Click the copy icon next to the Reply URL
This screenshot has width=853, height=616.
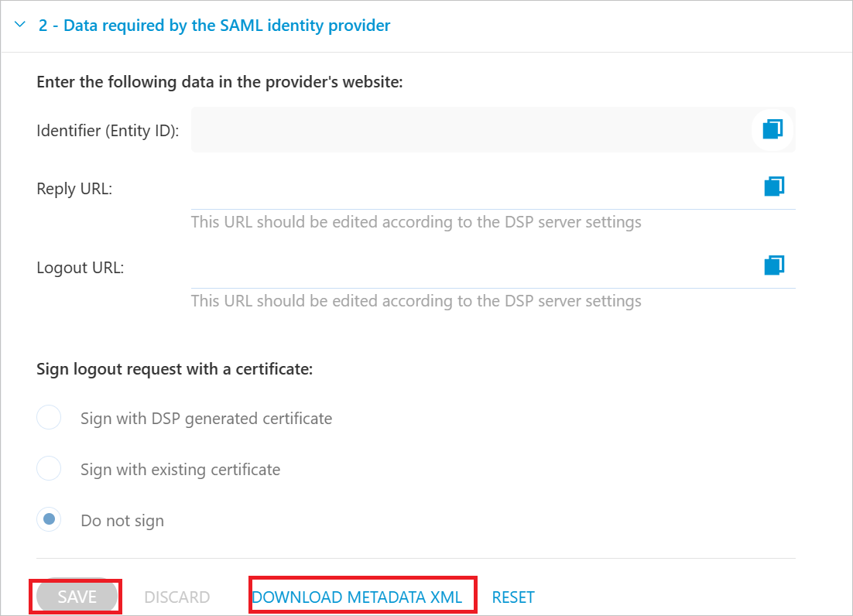tap(773, 186)
